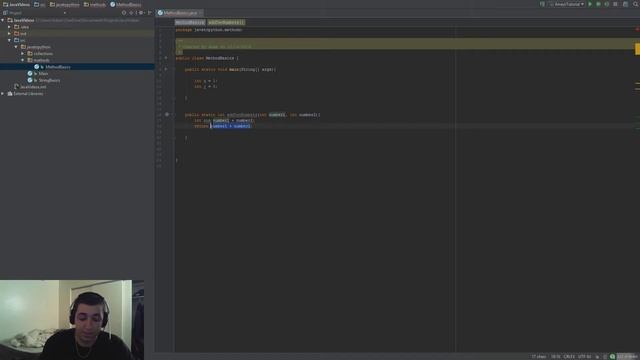Click the cursor position indicator in status bar

click(x=556, y=357)
